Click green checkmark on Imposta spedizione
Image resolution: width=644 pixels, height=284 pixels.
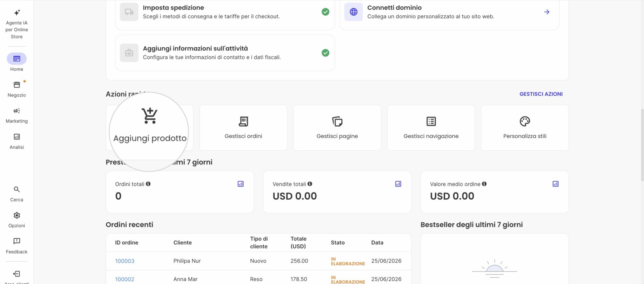(326, 12)
